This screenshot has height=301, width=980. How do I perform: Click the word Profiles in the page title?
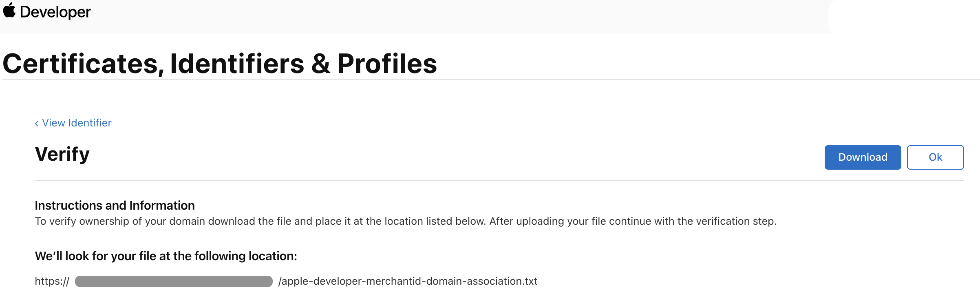click(x=387, y=64)
